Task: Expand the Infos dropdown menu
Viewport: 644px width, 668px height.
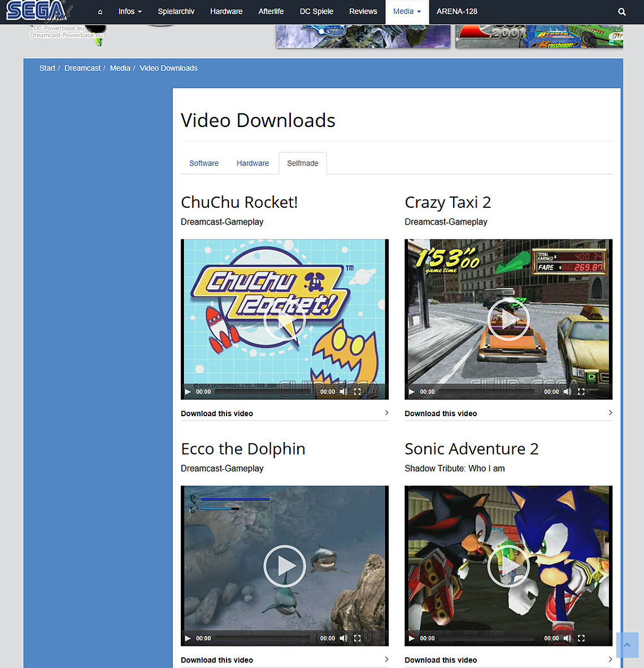Action: point(130,11)
